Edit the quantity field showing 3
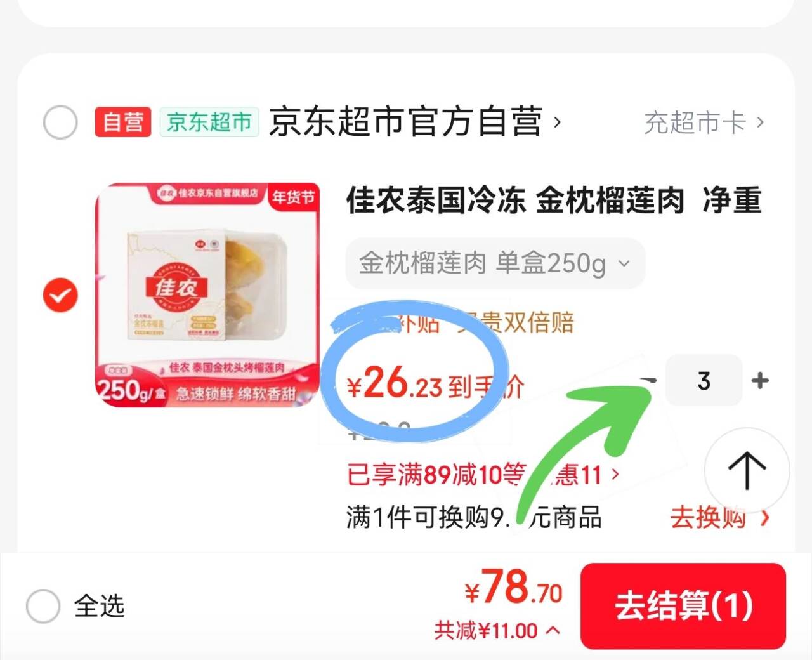Viewport: 812px width, 660px height. [x=704, y=380]
